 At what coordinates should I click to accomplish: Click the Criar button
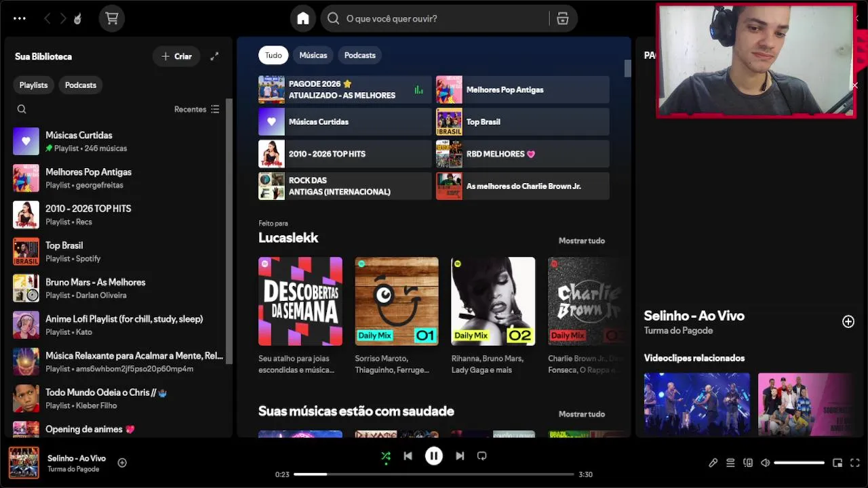(x=176, y=56)
